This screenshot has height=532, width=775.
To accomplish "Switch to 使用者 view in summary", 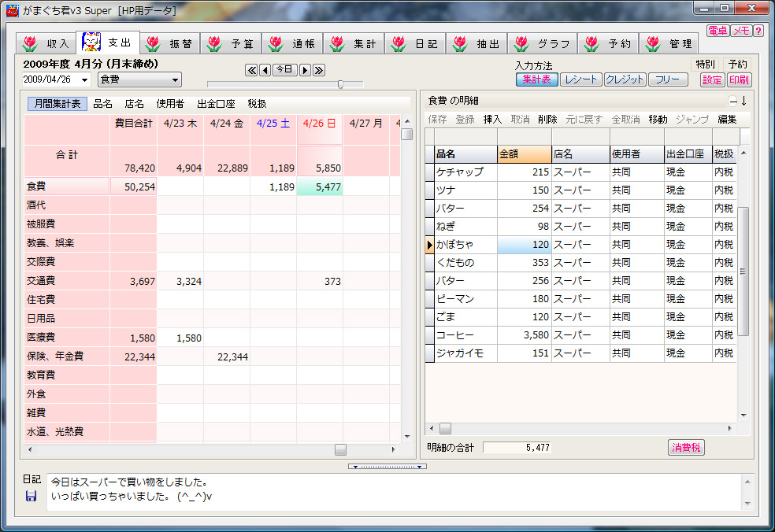I will pos(170,104).
